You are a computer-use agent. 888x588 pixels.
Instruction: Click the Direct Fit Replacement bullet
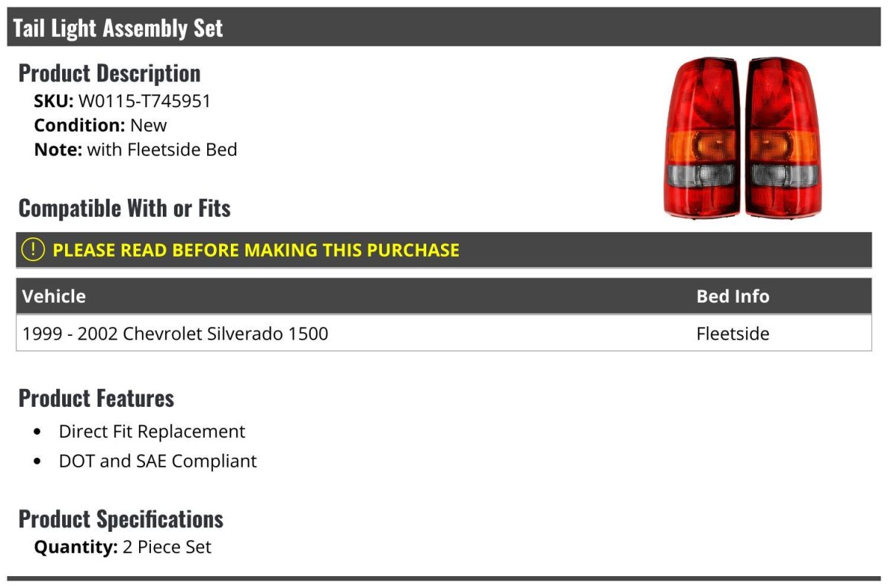(x=152, y=431)
